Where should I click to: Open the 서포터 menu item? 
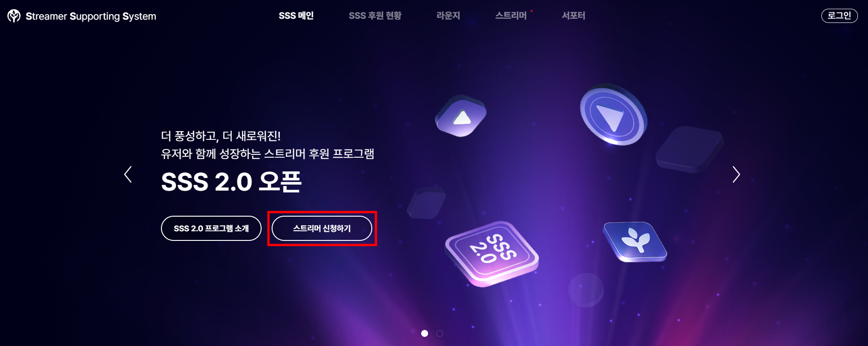pyautogui.click(x=573, y=16)
